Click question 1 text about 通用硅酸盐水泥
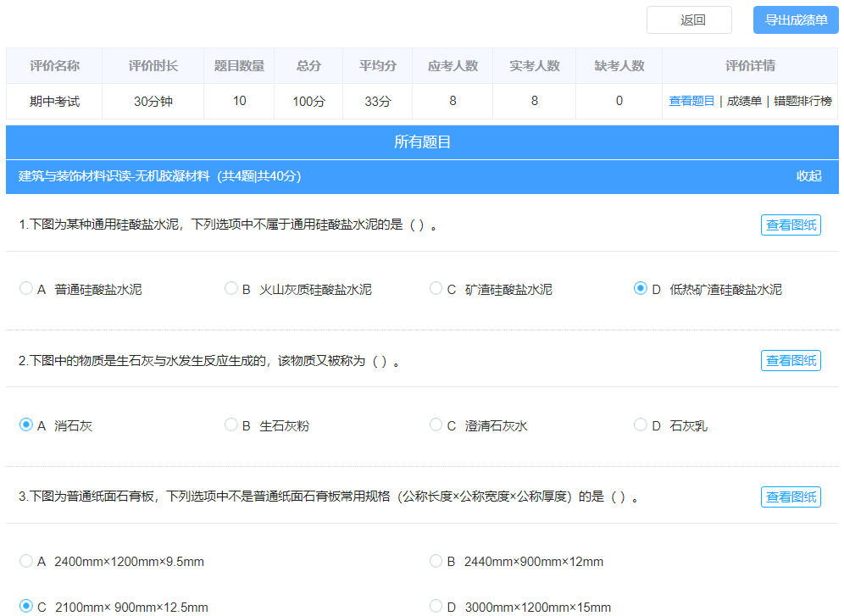Screen dimensions: 844x616 [x=228, y=225]
